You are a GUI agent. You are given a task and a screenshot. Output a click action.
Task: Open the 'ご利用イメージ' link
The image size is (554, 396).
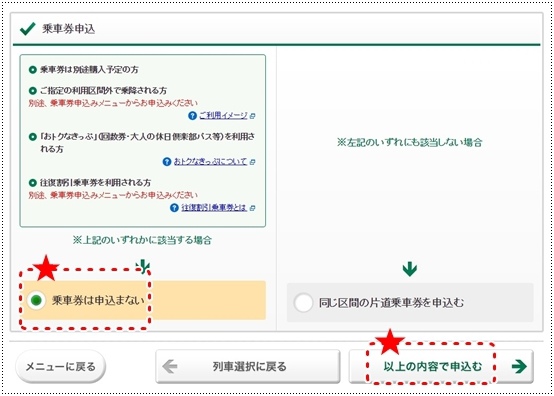click(223, 116)
